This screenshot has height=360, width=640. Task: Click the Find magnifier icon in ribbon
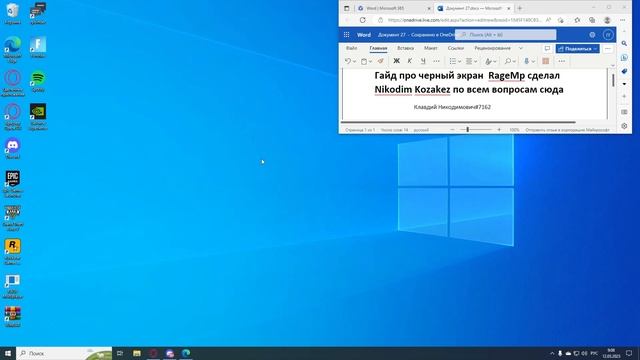507,61
